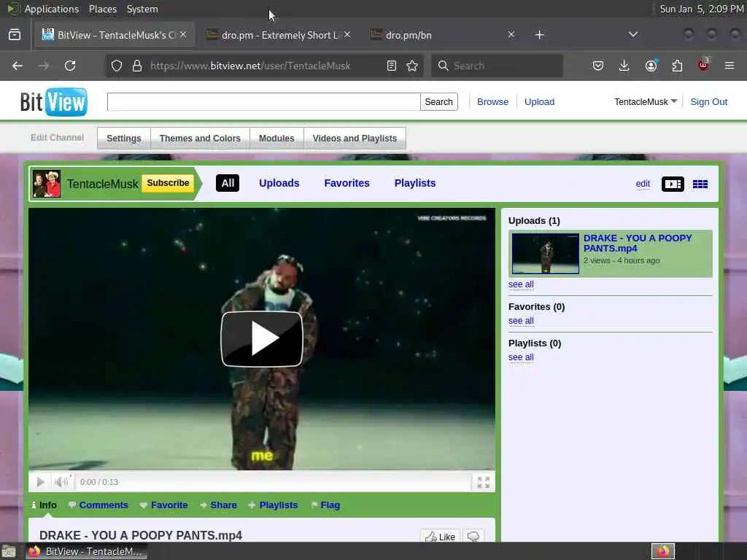Click the large play button overlay
Image resolution: width=747 pixels, height=560 pixels.
262,339
